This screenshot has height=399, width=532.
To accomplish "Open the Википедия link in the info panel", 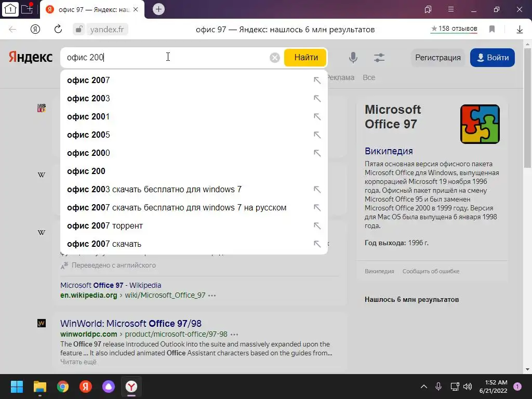I will (389, 151).
